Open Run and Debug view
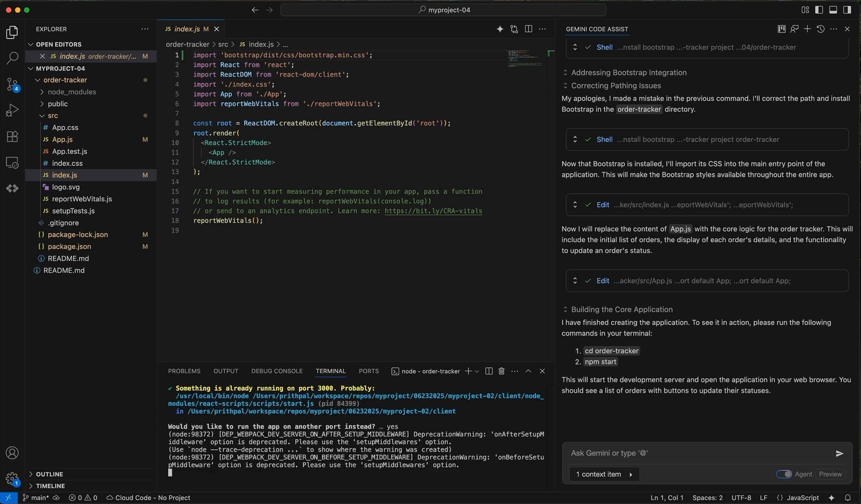This screenshot has height=504, width=861. pos(12,110)
